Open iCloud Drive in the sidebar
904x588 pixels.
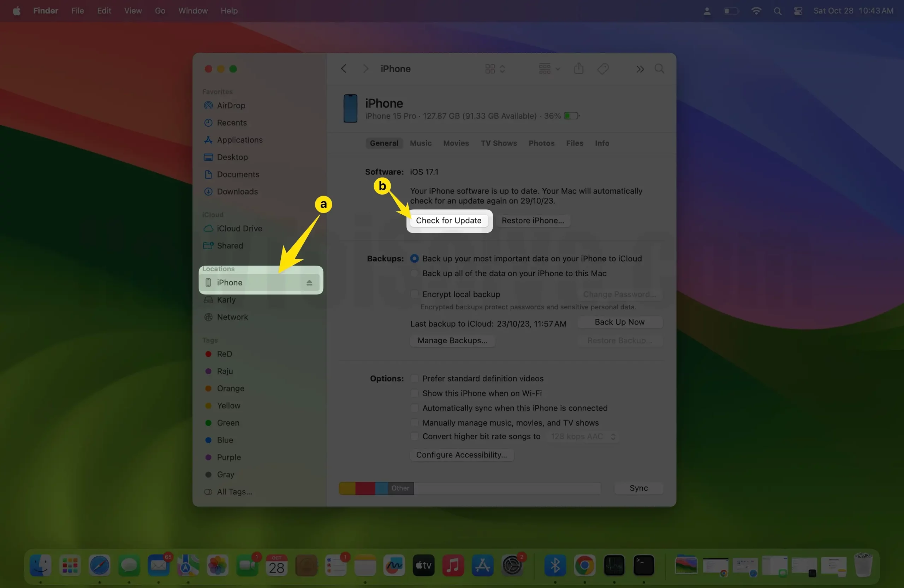click(x=239, y=228)
